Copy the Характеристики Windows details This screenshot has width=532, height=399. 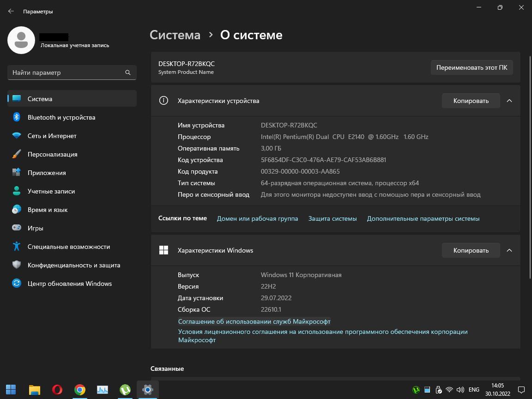pyautogui.click(x=471, y=250)
